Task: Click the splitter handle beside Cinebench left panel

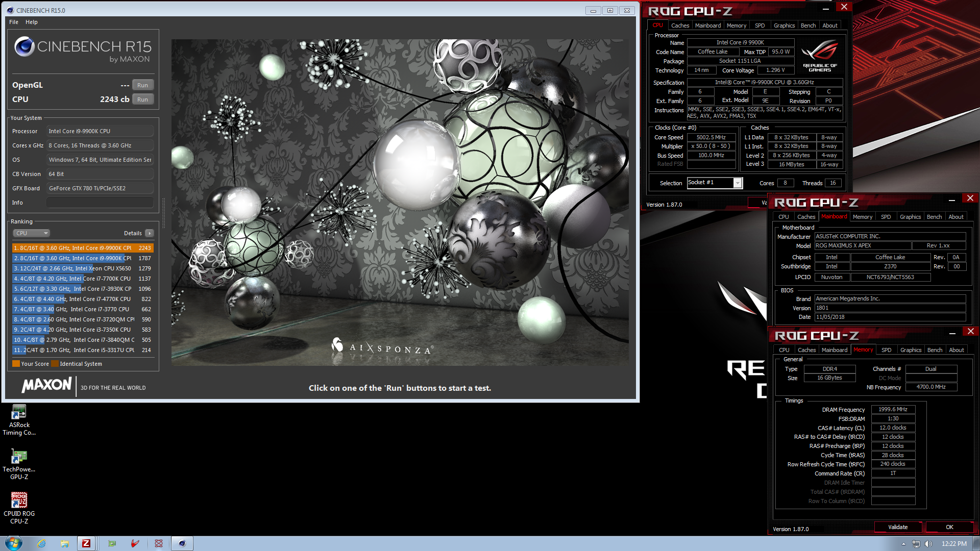Action: 163,213
